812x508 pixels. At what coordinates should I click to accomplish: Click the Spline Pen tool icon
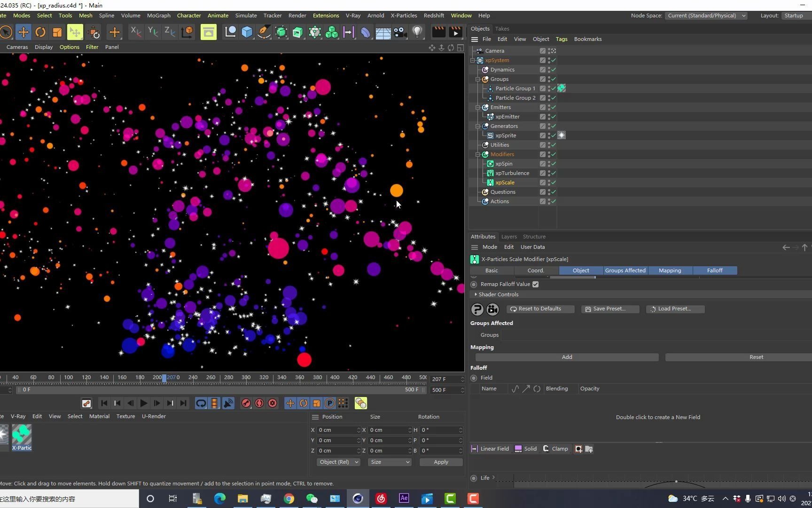click(x=264, y=32)
